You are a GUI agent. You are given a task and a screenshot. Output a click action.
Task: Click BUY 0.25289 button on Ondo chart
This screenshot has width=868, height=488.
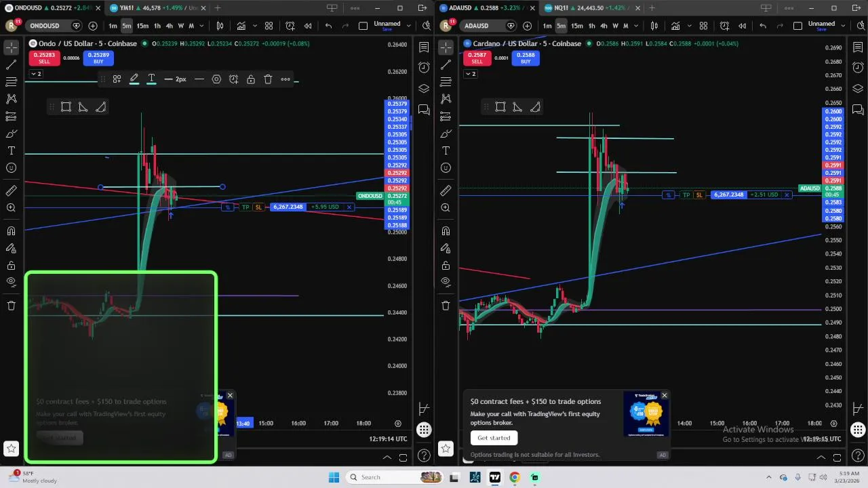pos(98,58)
